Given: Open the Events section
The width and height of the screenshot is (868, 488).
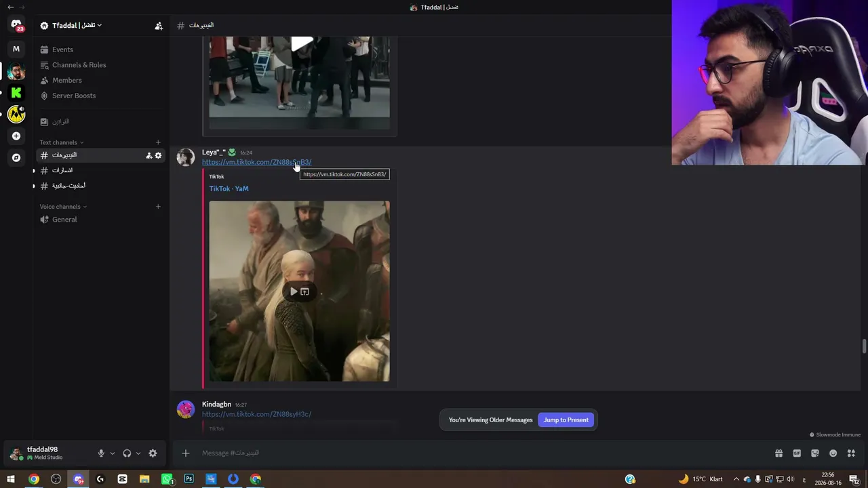Looking at the screenshot, I should [100, 49].
